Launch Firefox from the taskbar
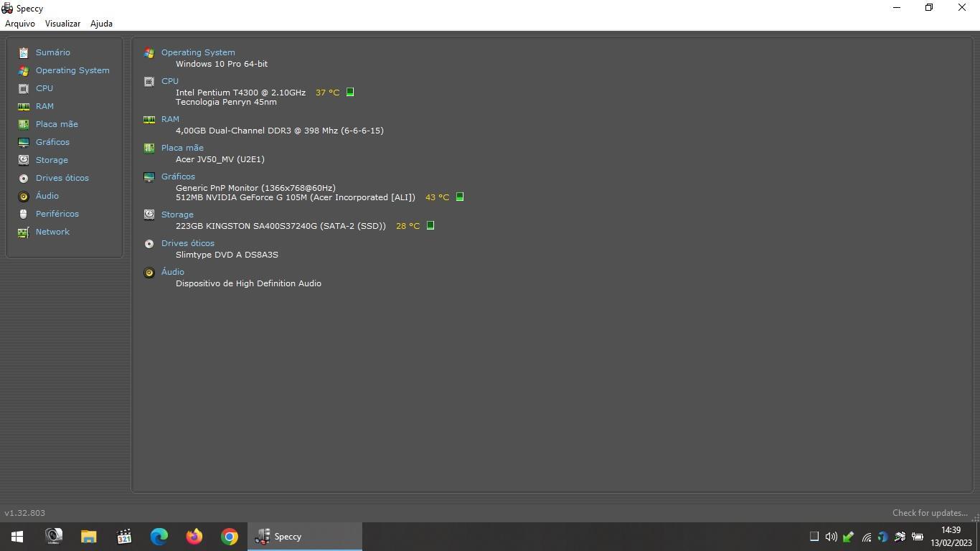The width and height of the screenshot is (980, 551). coord(194,537)
